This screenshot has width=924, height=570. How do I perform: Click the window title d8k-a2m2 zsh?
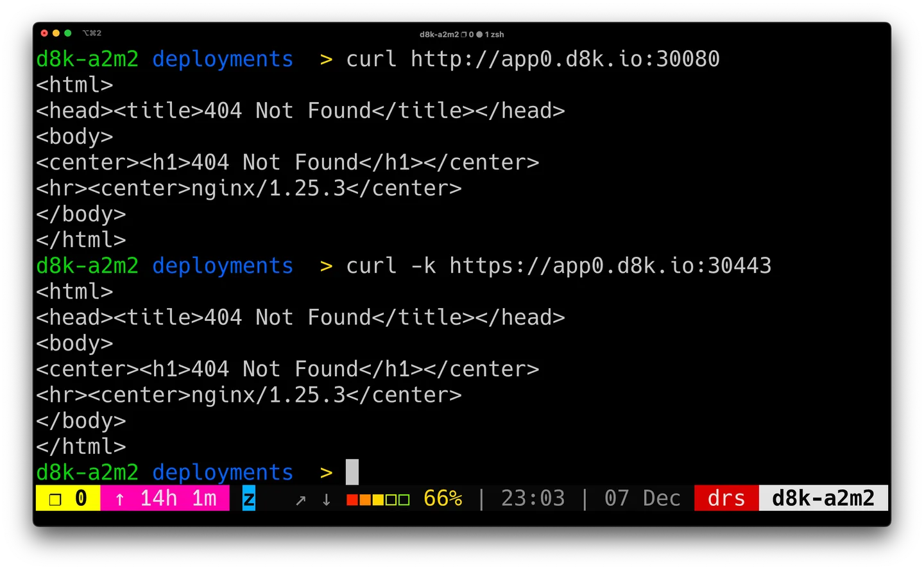[461, 34]
